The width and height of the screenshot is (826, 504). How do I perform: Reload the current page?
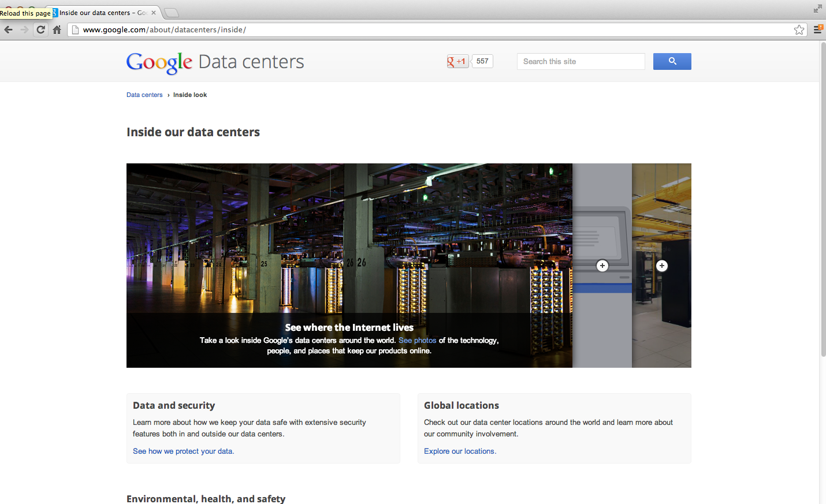pos(40,30)
